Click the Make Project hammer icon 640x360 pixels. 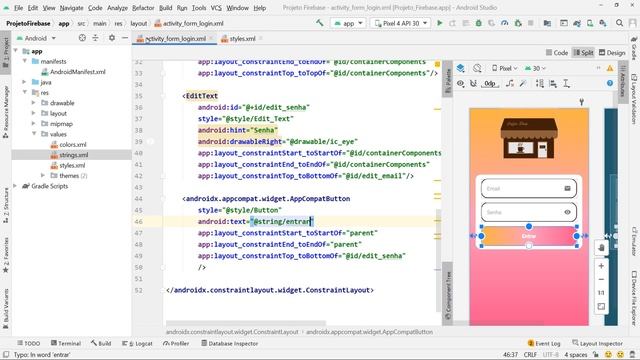click(320, 23)
